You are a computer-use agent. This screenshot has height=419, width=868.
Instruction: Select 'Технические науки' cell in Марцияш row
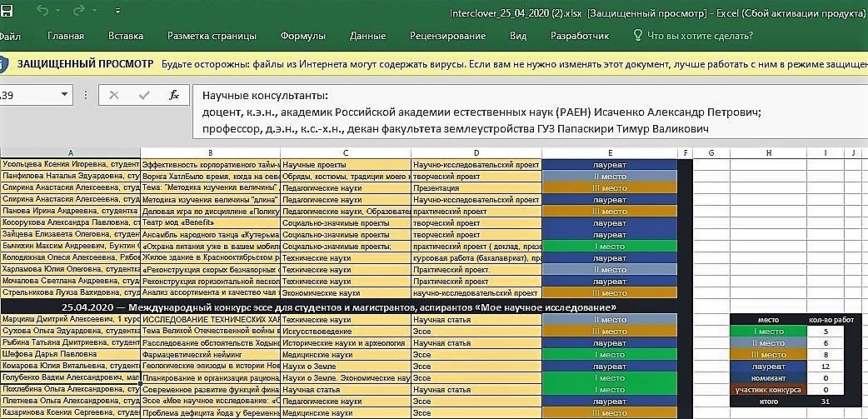[x=346, y=319]
